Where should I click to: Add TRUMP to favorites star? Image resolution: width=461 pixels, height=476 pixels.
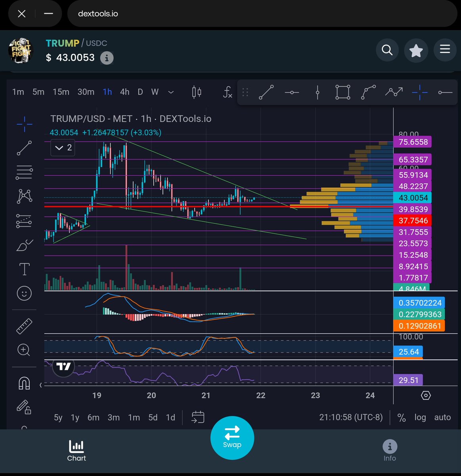(x=416, y=50)
